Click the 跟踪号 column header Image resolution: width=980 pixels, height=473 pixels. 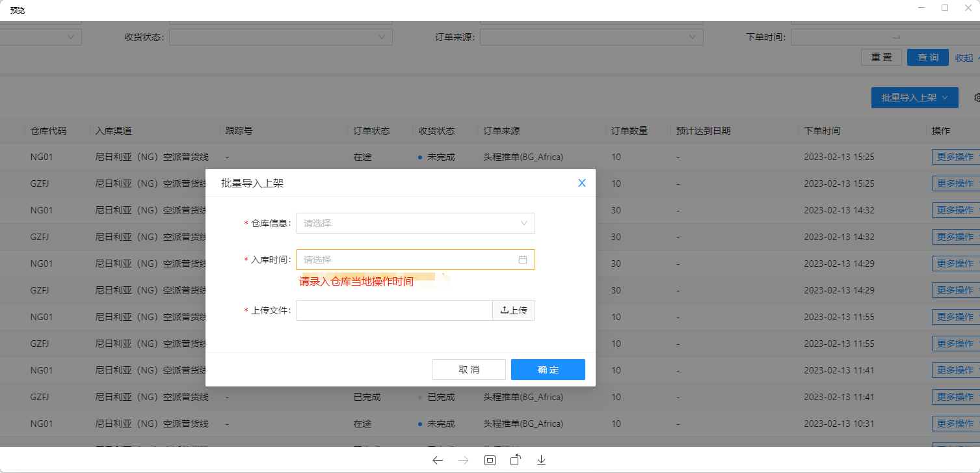click(239, 131)
